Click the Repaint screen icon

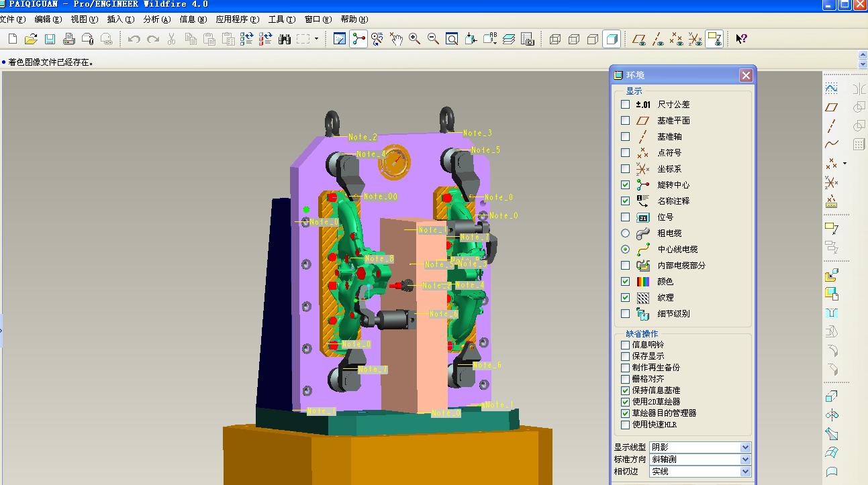pyautogui.click(x=340, y=39)
